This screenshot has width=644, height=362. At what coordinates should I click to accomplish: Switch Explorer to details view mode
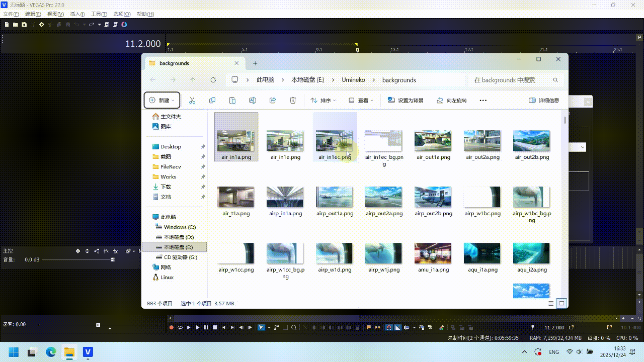[551, 303]
